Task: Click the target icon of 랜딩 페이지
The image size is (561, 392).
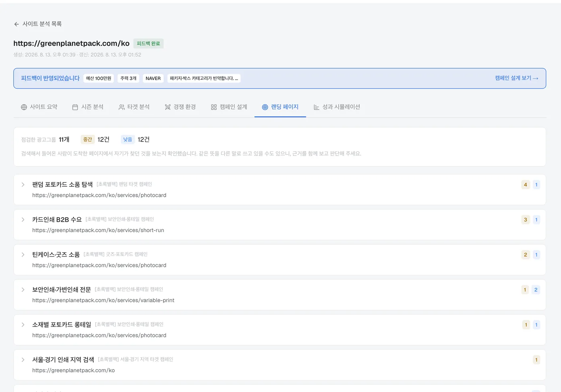Action: click(265, 107)
